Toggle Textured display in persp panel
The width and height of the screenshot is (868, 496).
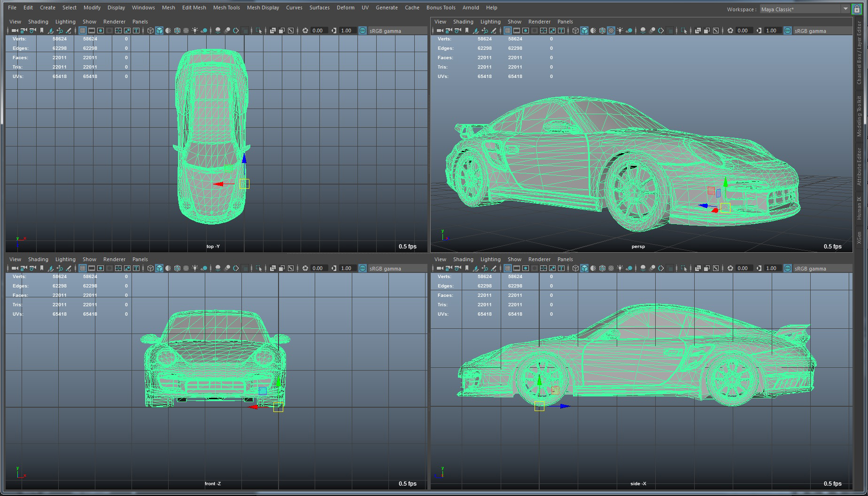(x=611, y=31)
